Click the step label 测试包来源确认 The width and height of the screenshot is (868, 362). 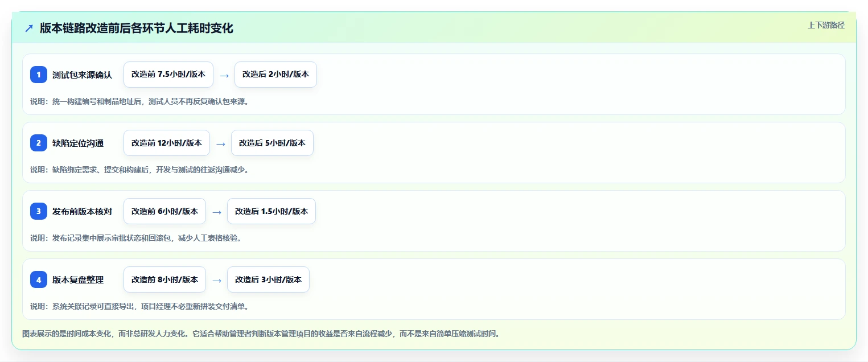click(82, 75)
